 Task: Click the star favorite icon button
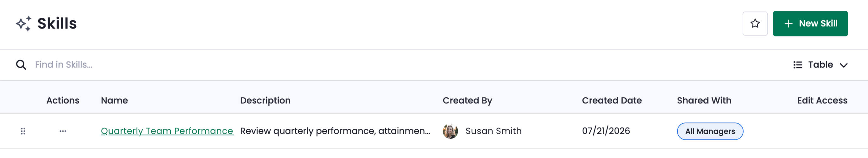[x=755, y=23]
